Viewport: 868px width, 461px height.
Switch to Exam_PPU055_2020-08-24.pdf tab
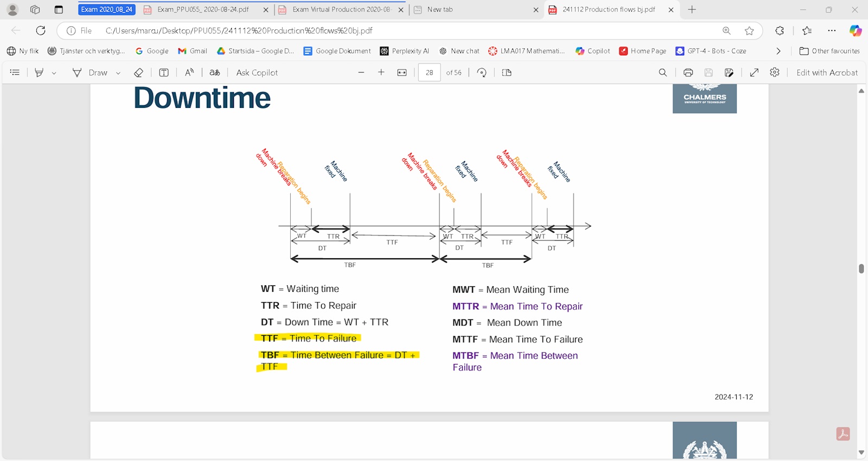pyautogui.click(x=203, y=10)
